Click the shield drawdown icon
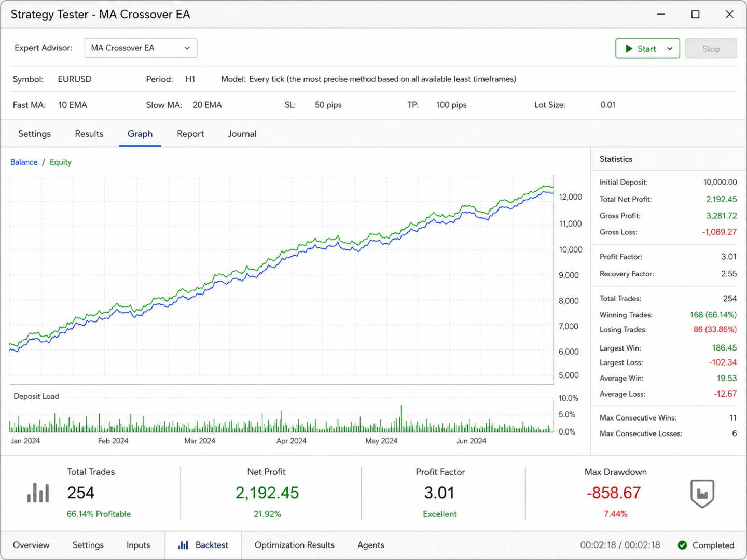This screenshot has height=560, width=747. (702, 494)
